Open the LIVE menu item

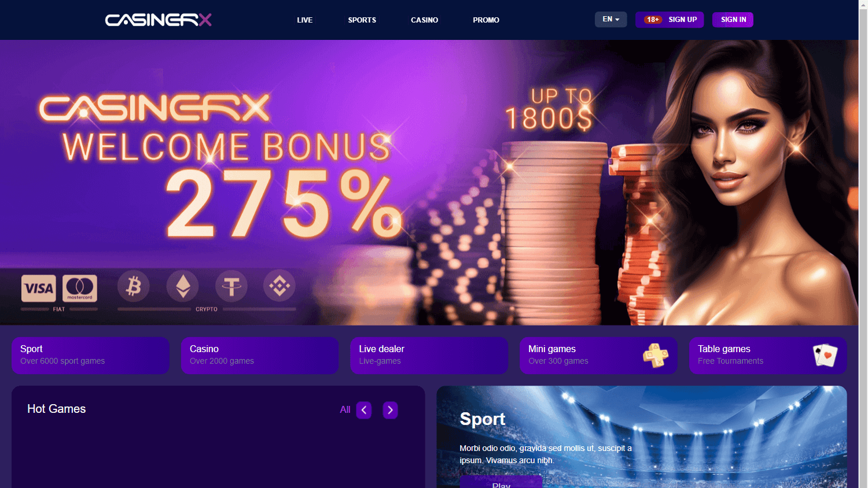click(305, 20)
